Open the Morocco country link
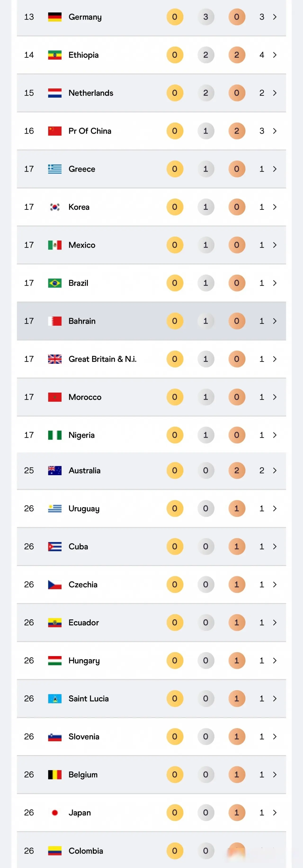The image size is (303, 868). (x=85, y=397)
